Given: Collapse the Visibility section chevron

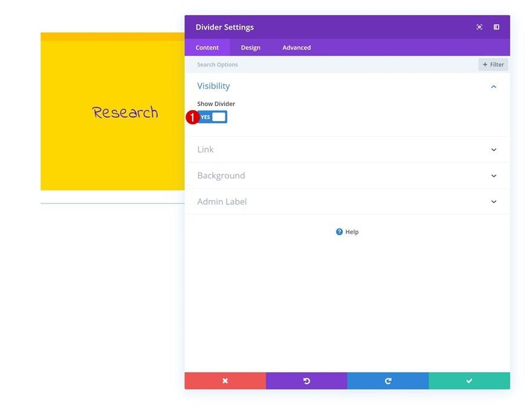Looking at the screenshot, I should tap(494, 87).
